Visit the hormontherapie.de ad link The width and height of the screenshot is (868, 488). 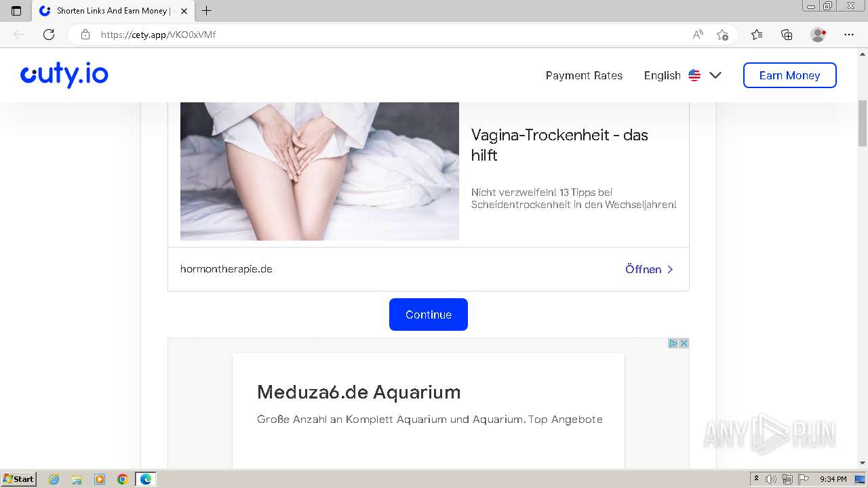(x=226, y=269)
